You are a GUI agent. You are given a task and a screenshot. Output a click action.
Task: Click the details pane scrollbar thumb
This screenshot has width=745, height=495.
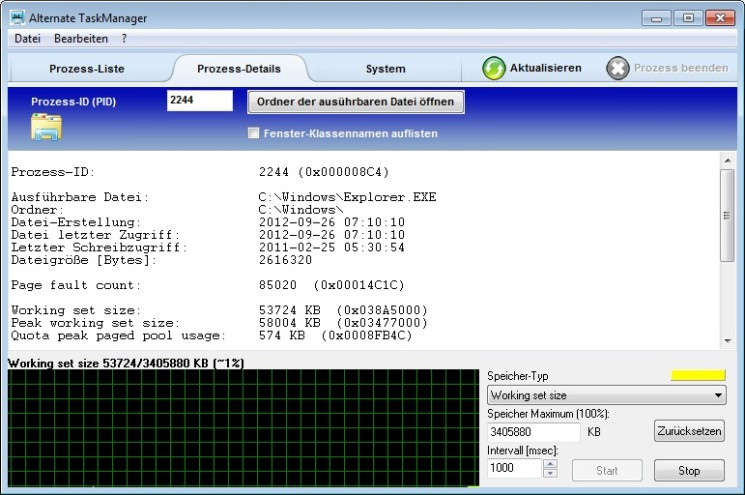click(727, 215)
